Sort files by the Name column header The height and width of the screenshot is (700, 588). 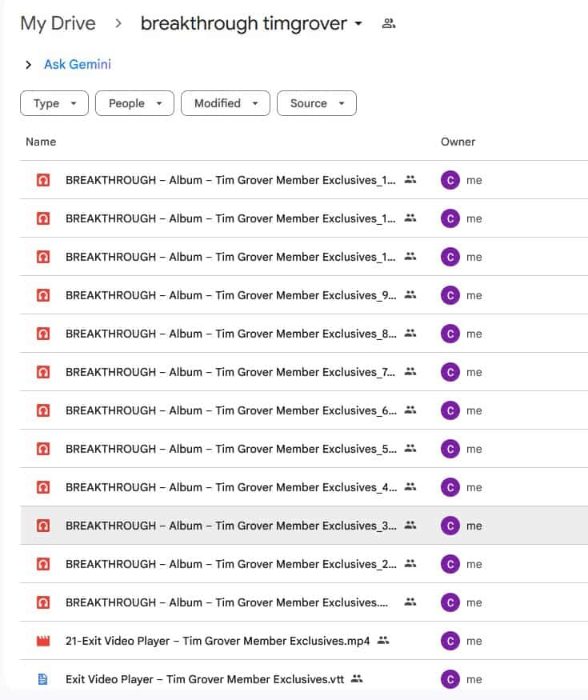pyautogui.click(x=41, y=142)
